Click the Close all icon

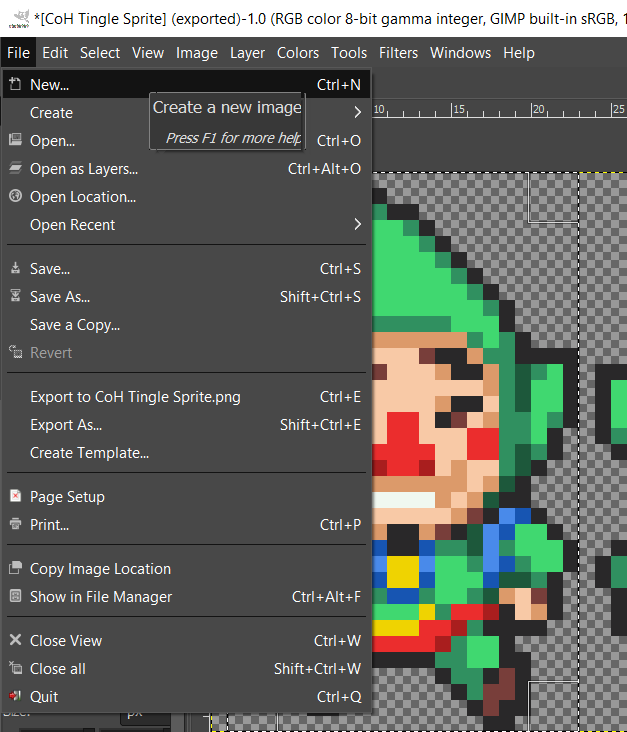[x=15, y=668]
